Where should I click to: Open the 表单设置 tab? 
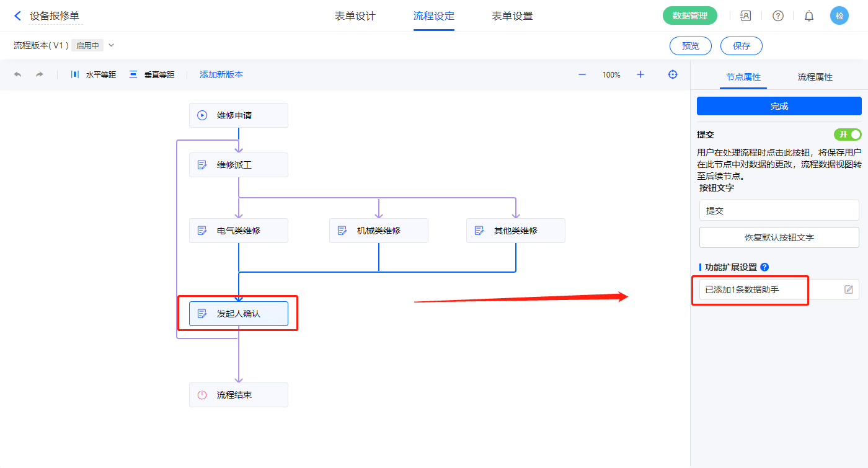[512, 16]
